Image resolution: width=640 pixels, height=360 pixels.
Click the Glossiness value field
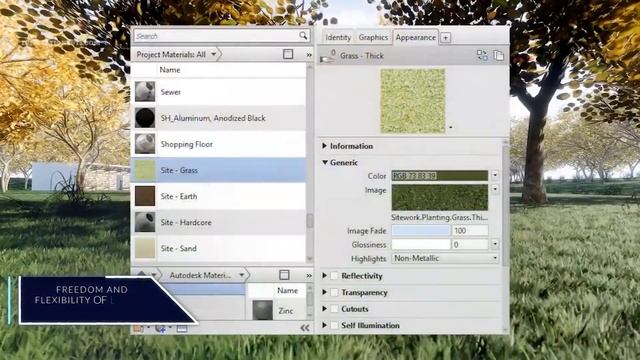[x=470, y=244]
